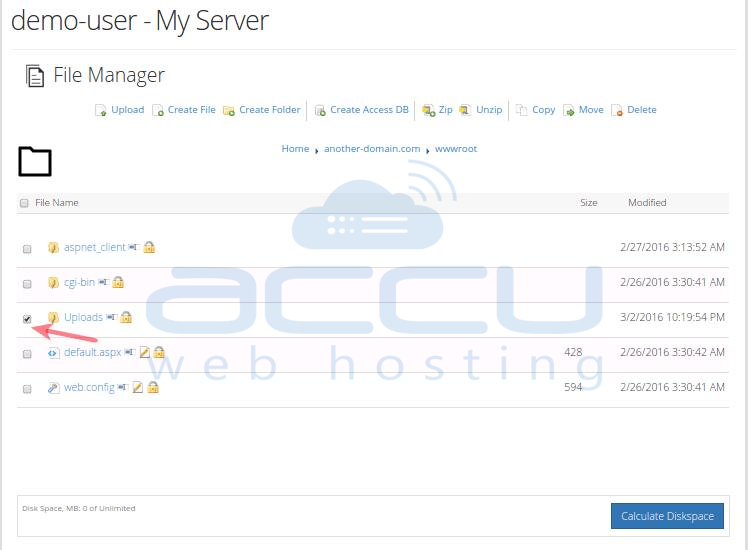This screenshot has width=748, height=550.
Task: Click lock permissions icon for web.config
Action: click(153, 387)
